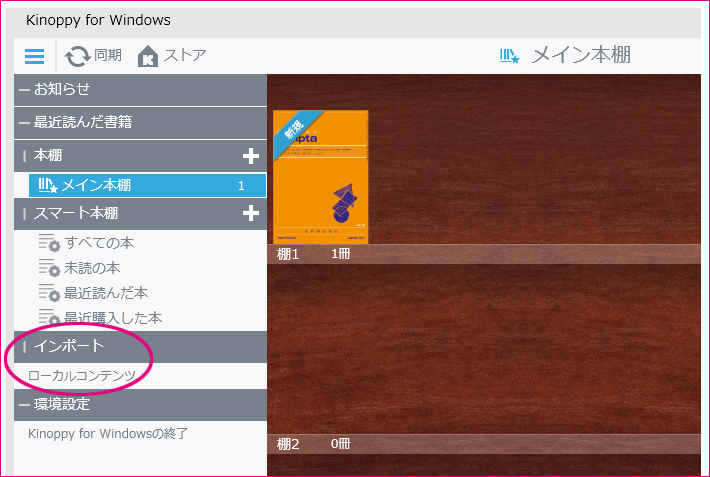This screenshot has height=477, width=710.
Task: Open the orange book cover thumbnail
Action: pyautogui.click(x=321, y=177)
